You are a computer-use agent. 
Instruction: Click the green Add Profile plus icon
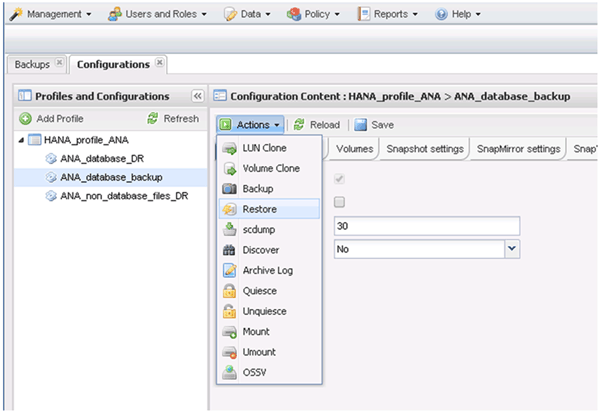point(26,119)
